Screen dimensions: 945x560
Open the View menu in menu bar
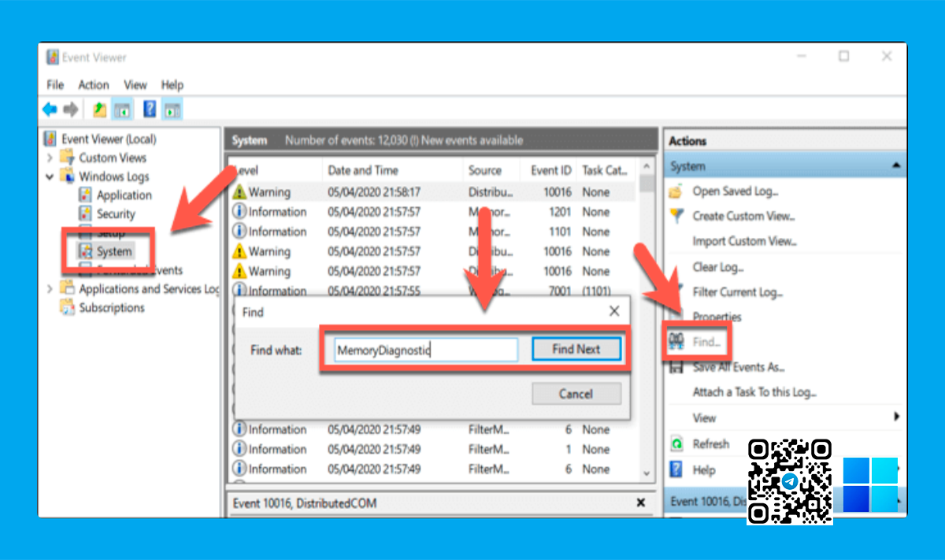(x=135, y=84)
